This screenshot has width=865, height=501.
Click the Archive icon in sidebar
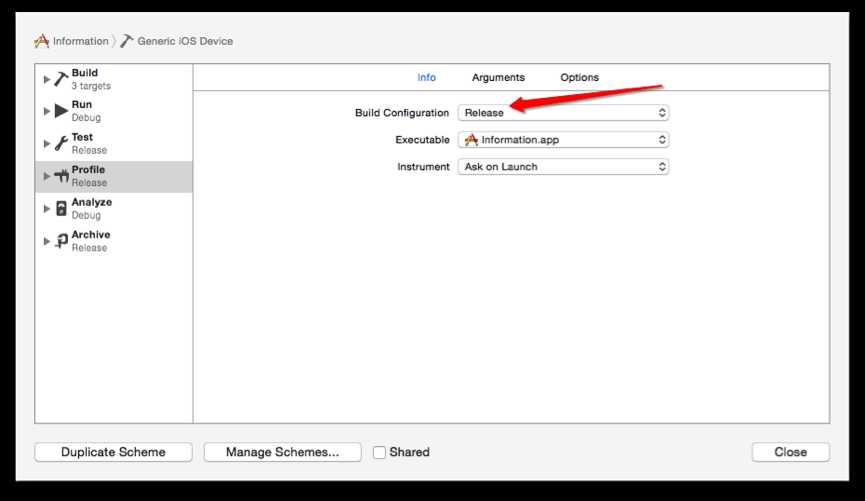61,241
